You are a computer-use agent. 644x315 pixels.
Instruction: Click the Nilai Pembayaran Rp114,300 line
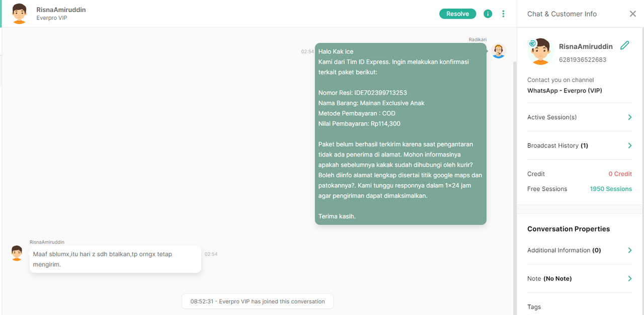pyautogui.click(x=359, y=123)
